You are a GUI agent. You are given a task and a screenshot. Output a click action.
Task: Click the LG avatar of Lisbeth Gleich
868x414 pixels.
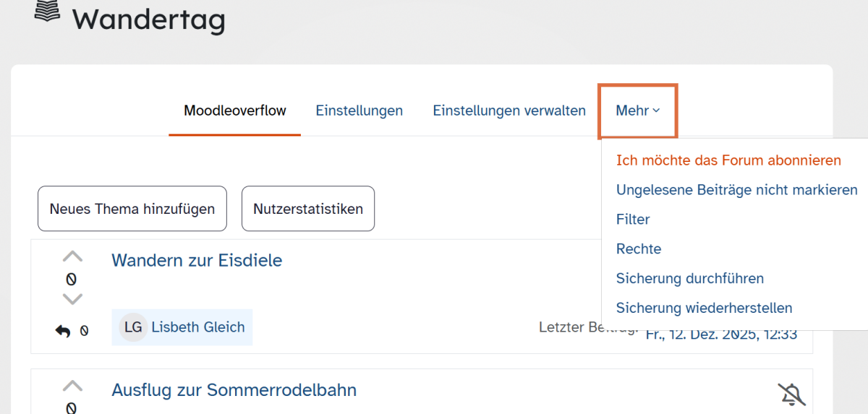tap(133, 327)
